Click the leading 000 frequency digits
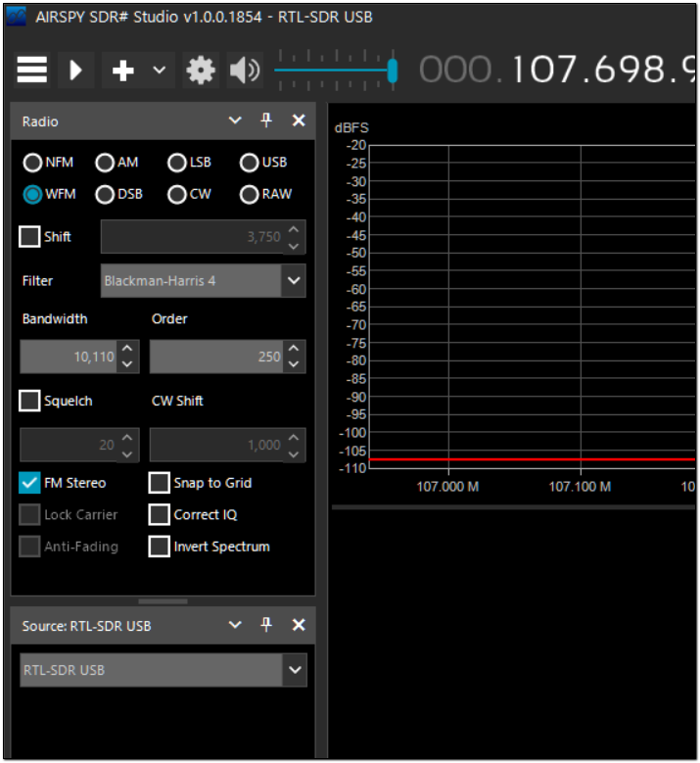 (456, 70)
